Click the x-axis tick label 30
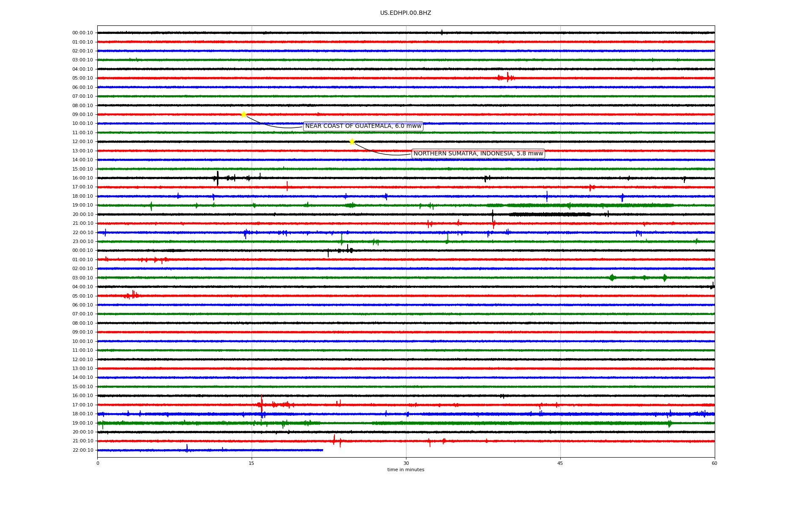The width and height of the screenshot is (812, 508). tap(406, 463)
